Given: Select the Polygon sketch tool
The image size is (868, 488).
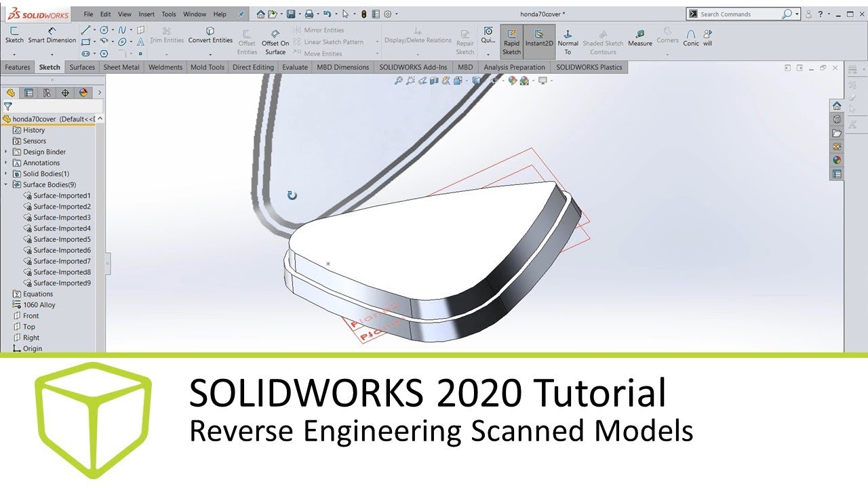Looking at the screenshot, I should pyautogui.click(x=104, y=53).
